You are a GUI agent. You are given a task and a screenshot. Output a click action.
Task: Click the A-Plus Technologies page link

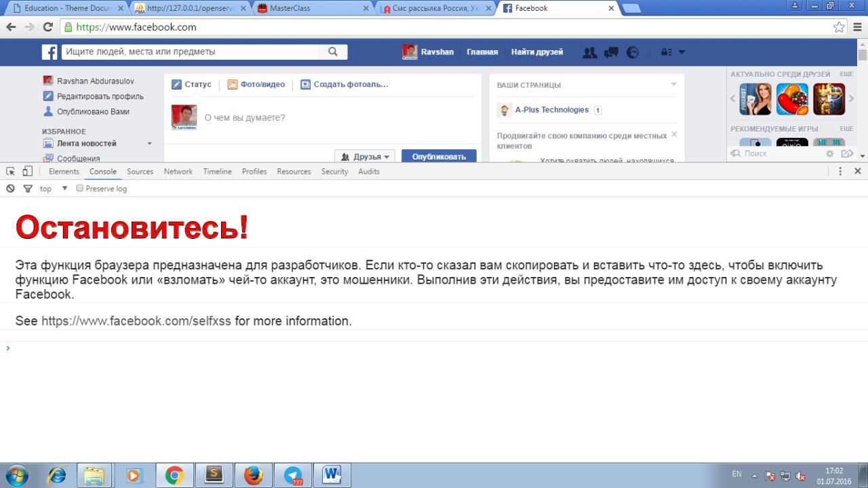click(x=552, y=110)
